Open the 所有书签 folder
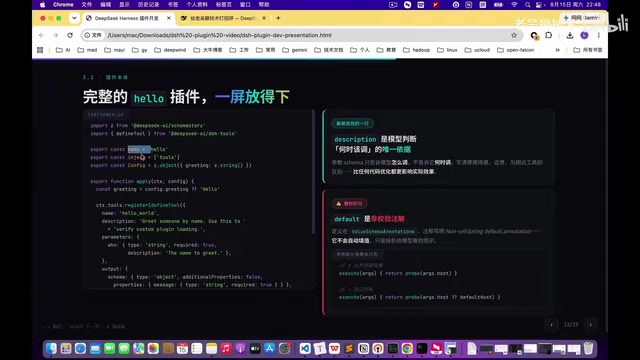The width and height of the screenshot is (640, 360). [588, 50]
